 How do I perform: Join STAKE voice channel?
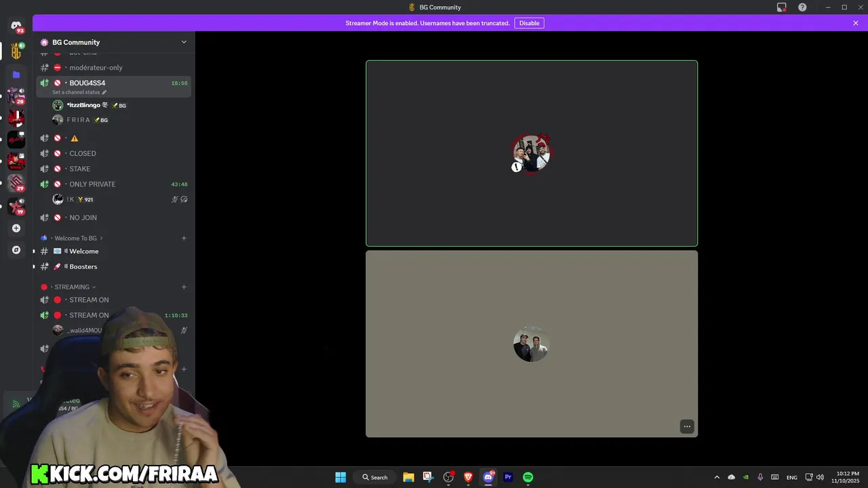(x=113, y=169)
